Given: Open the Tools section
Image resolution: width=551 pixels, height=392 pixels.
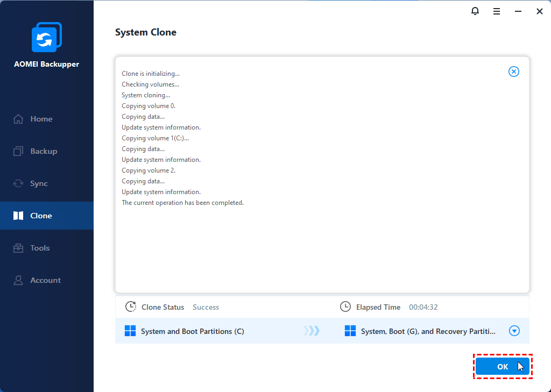Looking at the screenshot, I should tap(47, 248).
